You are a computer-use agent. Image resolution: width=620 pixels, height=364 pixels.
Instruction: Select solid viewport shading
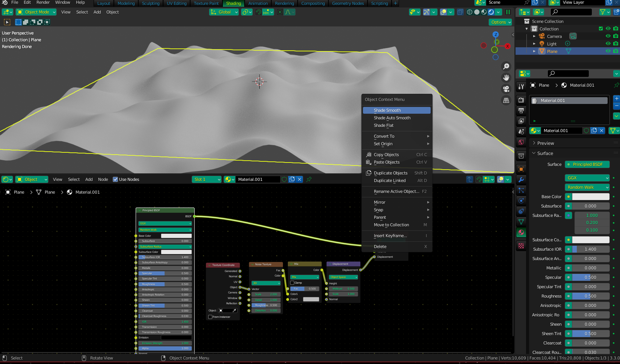click(x=477, y=12)
